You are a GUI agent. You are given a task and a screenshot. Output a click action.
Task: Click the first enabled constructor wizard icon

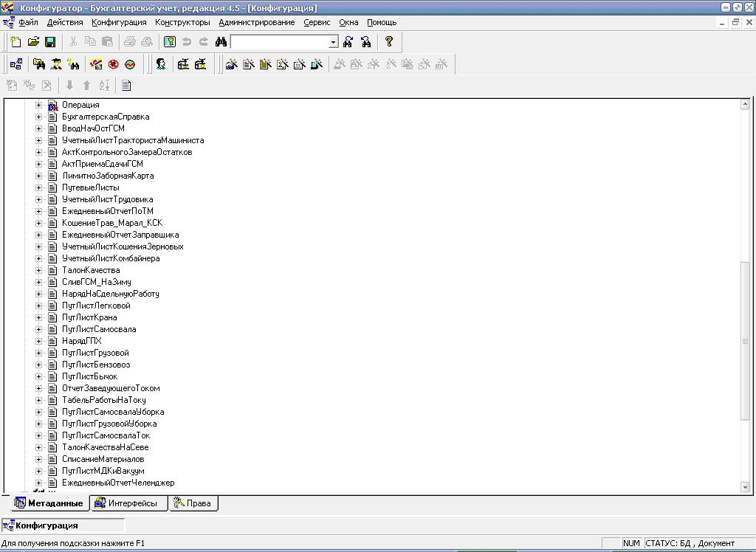pos(231,64)
